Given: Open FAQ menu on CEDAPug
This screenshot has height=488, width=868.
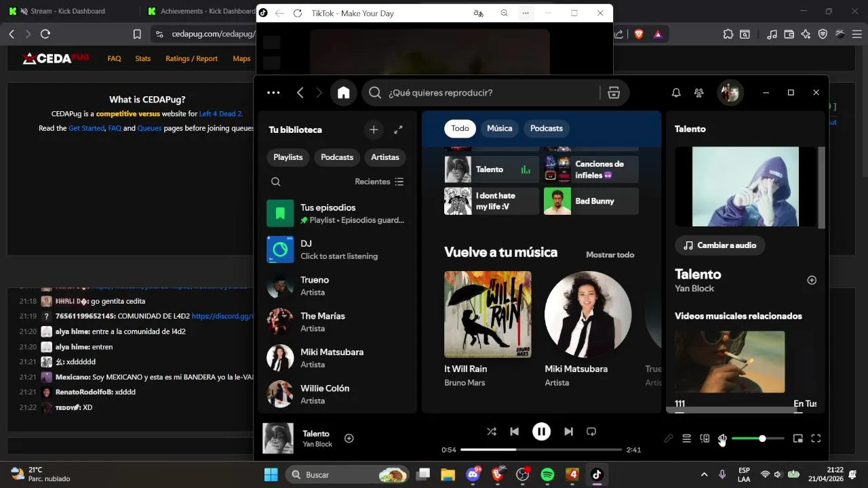Looking at the screenshot, I should (114, 59).
